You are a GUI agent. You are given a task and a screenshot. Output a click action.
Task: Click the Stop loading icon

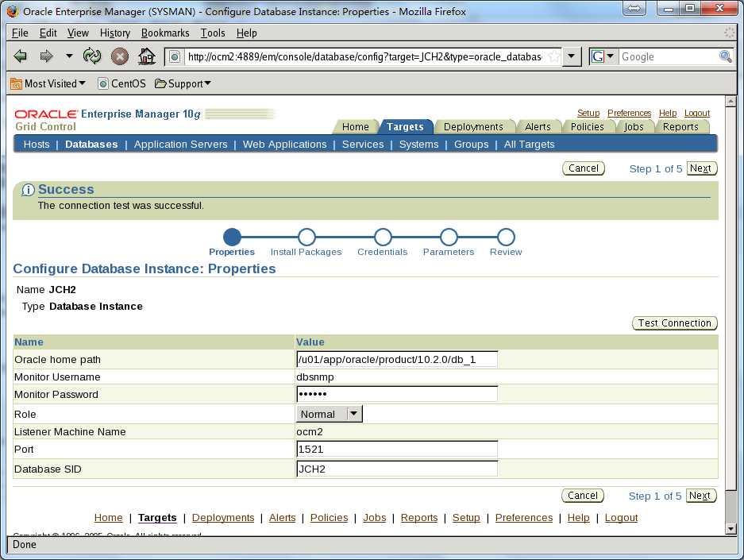(x=120, y=56)
